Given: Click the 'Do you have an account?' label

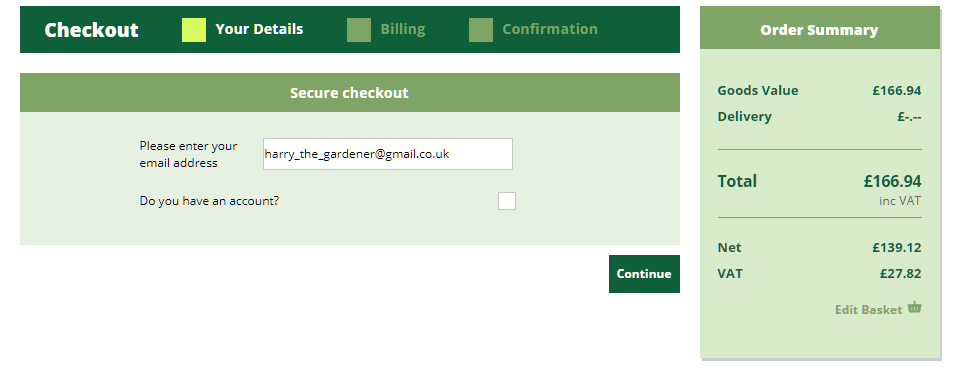Looking at the screenshot, I should pos(209,201).
